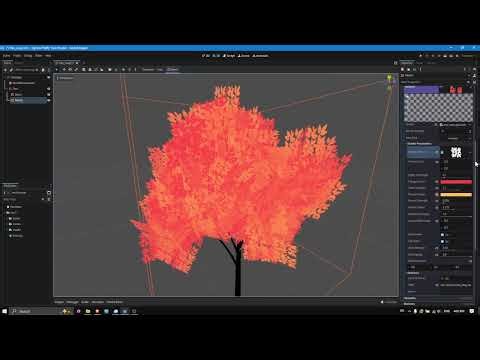This screenshot has width=480, height=360.
Task: Click the Filter Files field in FileSystem
Action: tap(23, 199)
